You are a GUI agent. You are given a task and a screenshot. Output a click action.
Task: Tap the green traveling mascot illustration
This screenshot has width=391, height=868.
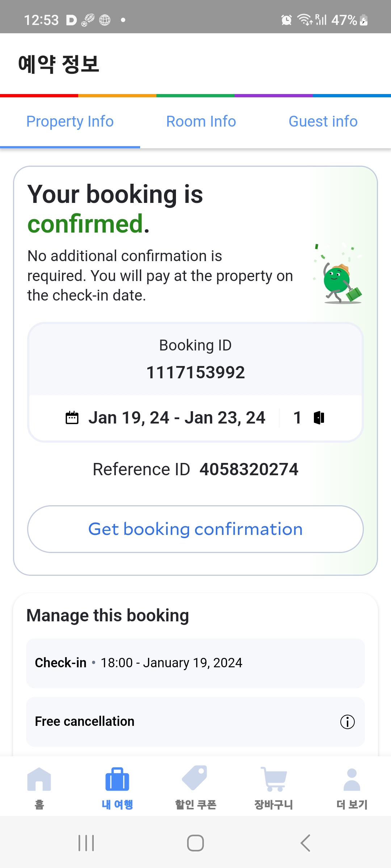(x=339, y=274)
